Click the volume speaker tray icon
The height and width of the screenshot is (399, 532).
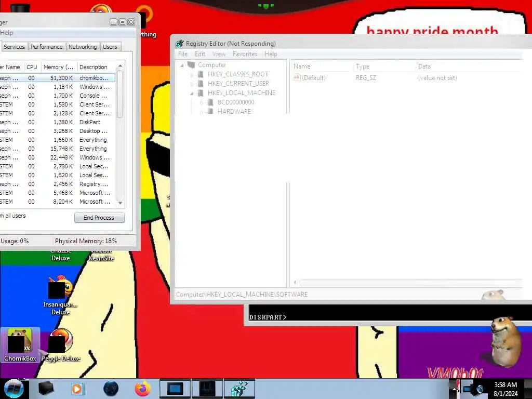[480, 389]
